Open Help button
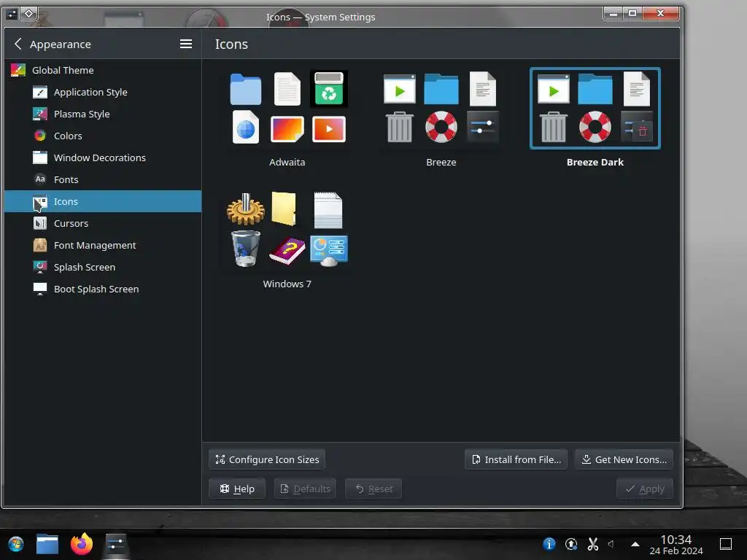 237,489
